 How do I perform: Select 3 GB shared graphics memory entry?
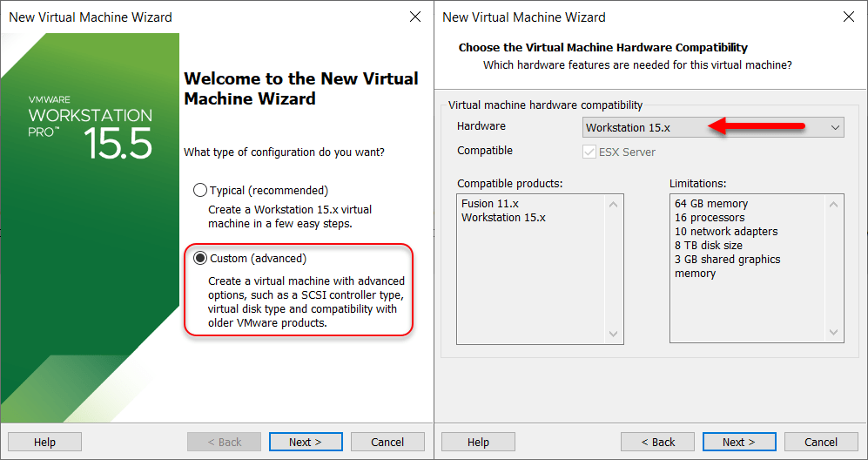click(727, 266)
